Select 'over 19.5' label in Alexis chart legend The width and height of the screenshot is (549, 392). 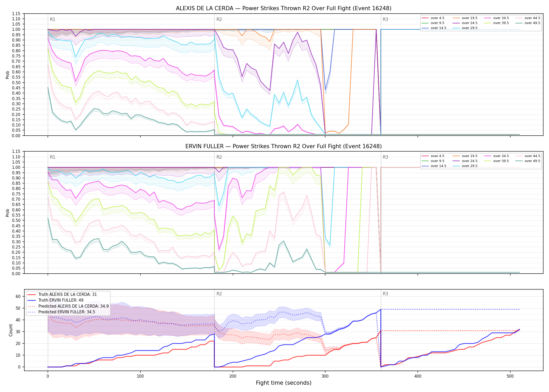pos(470,18)
